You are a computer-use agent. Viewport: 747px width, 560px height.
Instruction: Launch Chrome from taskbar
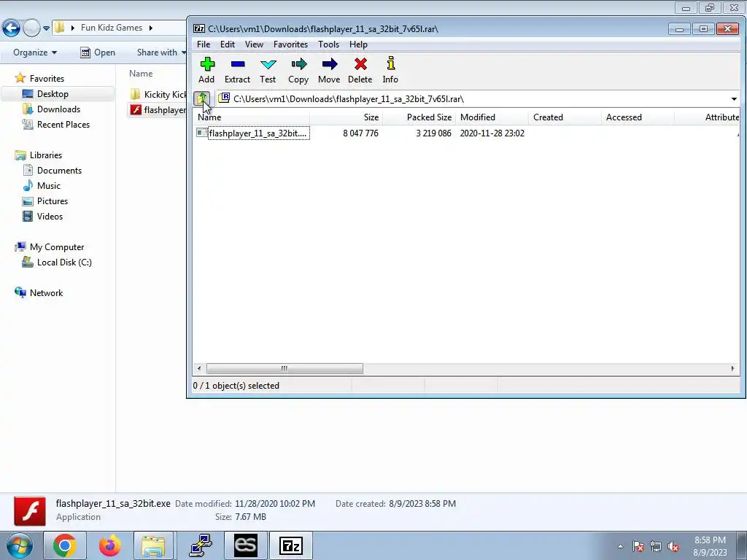pyautogui.click(x=65, y=545)
